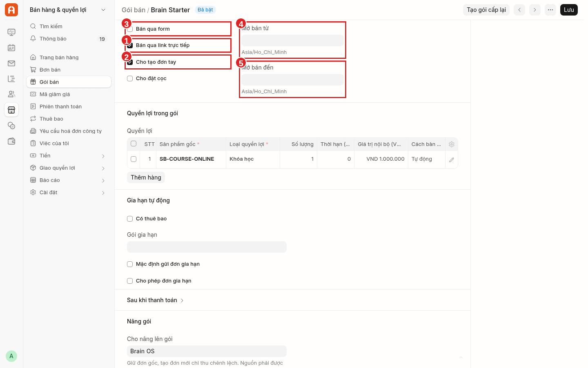
Task: Click the Gói gia hạn input field
Action: click(207, 247)
